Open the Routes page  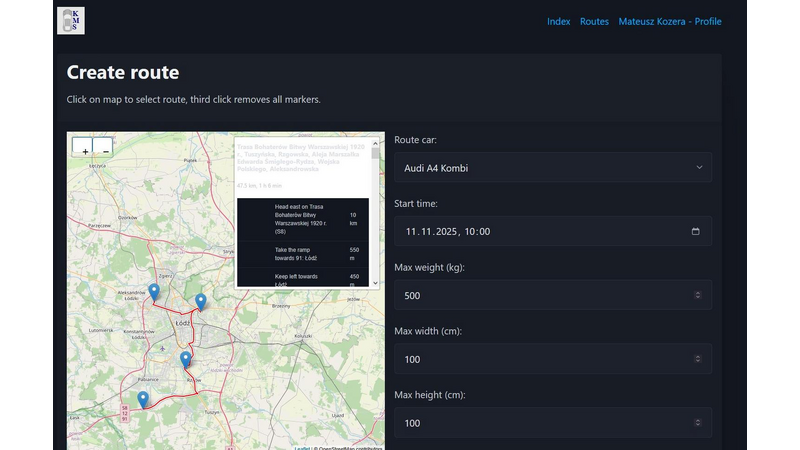[594, 21]
